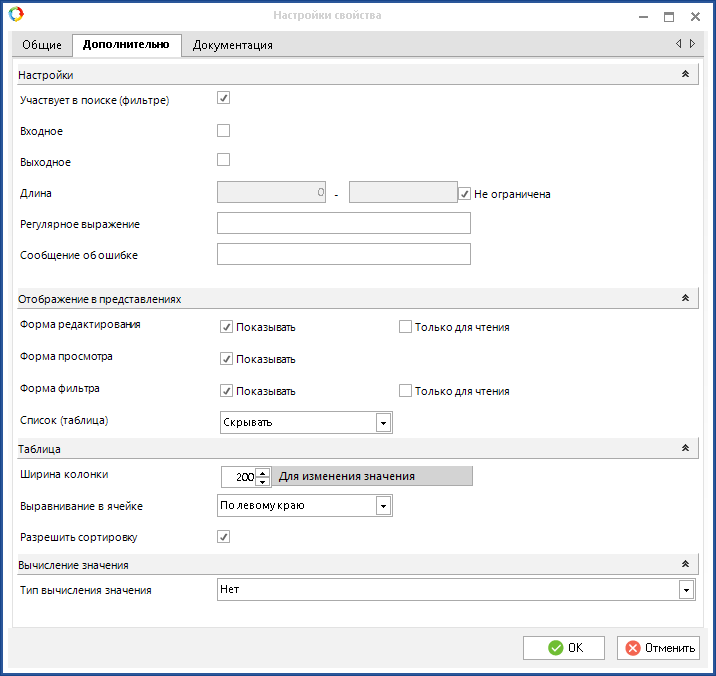Switch to the Документация tab
The image size is (716, 676).
232,45
